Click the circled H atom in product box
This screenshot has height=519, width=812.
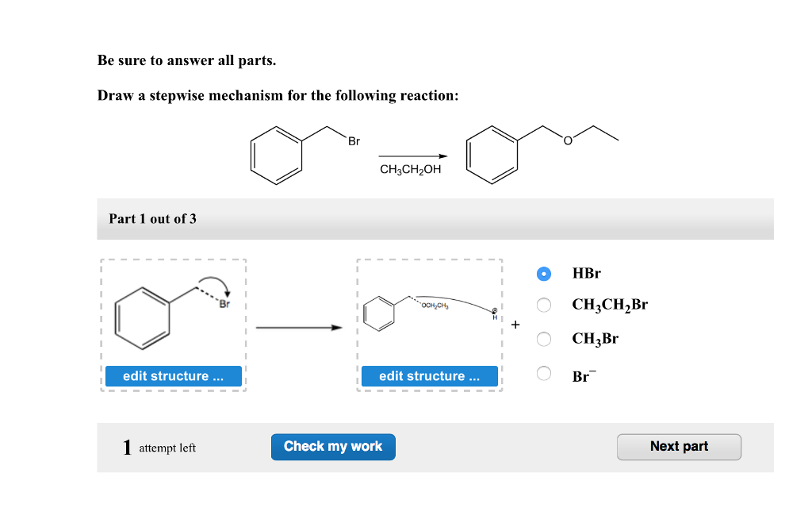pyautogui.click(x=496, y=313)
